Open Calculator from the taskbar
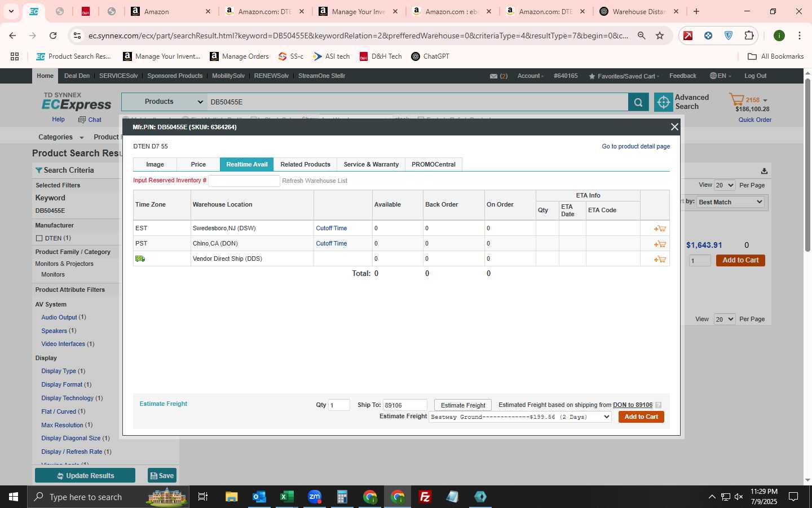 point(342,497)
